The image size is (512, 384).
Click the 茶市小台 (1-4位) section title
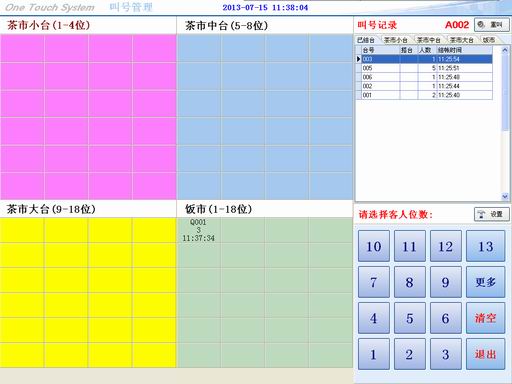tap(49, 25)
